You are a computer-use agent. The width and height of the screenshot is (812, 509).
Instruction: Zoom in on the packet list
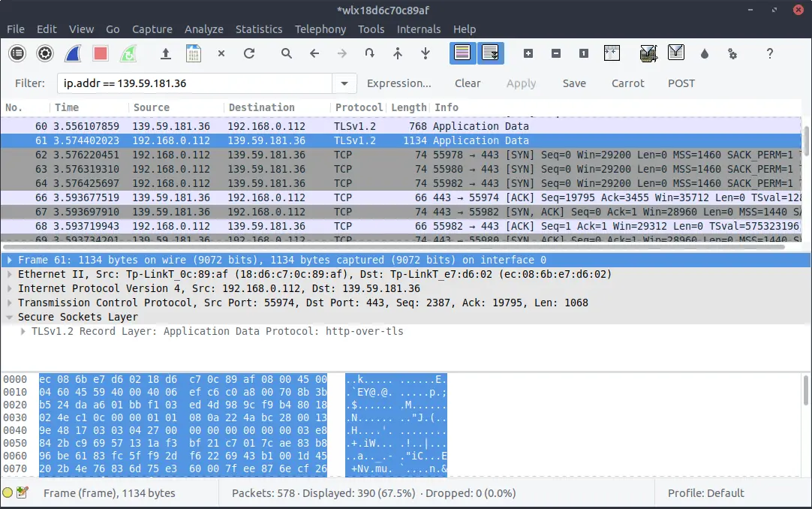coord(528,53)
